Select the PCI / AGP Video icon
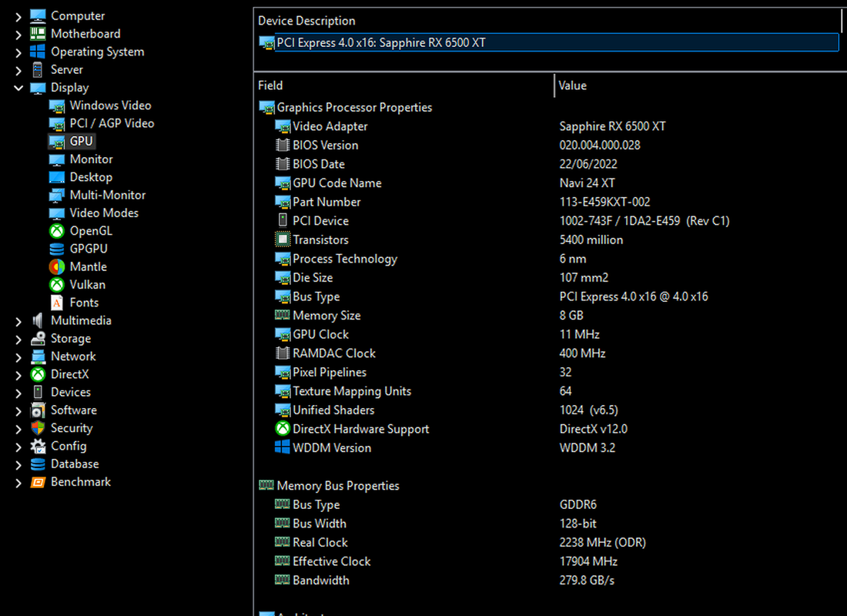Viewport: 847px width, 616px height. [x=57, y=123]
